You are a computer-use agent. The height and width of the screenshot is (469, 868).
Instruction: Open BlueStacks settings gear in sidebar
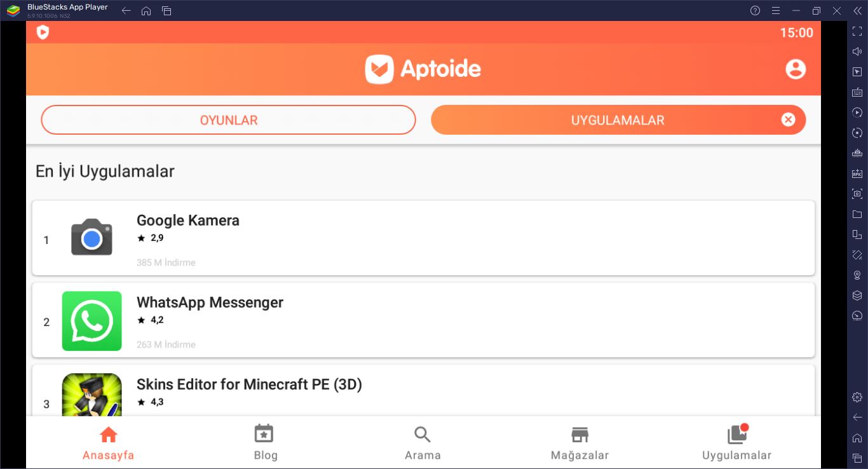point(857,397)
